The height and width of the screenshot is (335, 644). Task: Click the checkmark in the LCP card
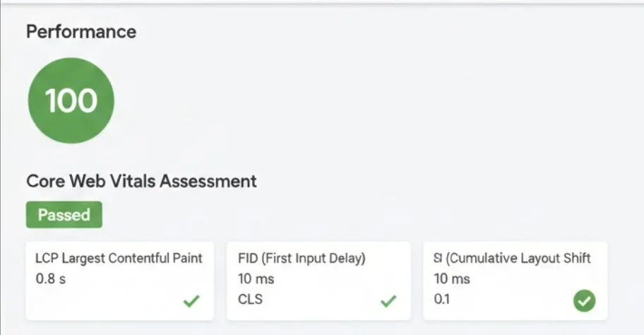coord(191,301)
